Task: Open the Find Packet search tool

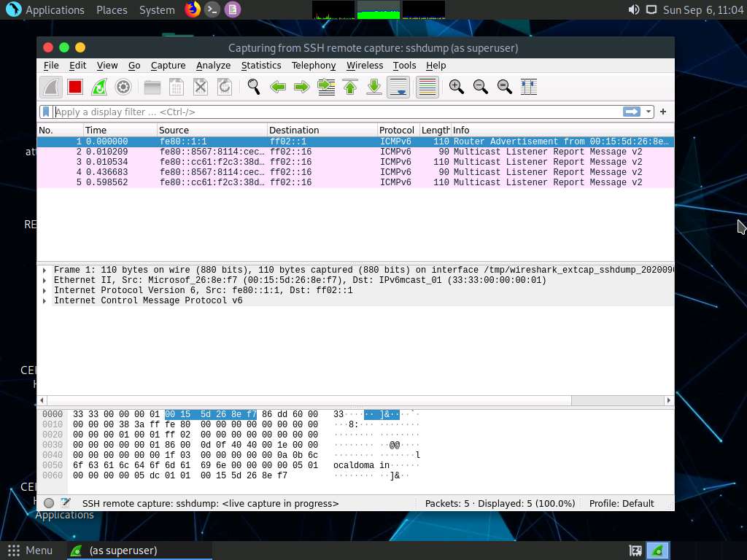Action: 253,87
